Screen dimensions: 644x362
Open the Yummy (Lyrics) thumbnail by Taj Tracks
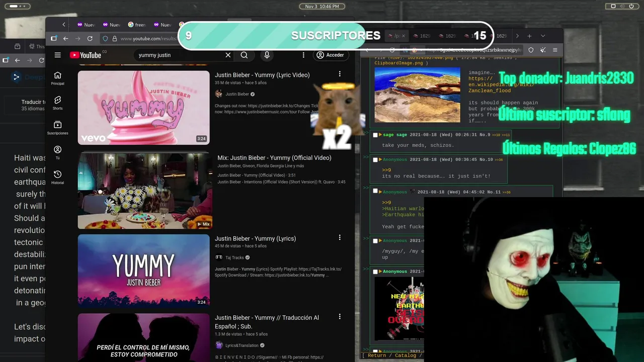[143, 270]
